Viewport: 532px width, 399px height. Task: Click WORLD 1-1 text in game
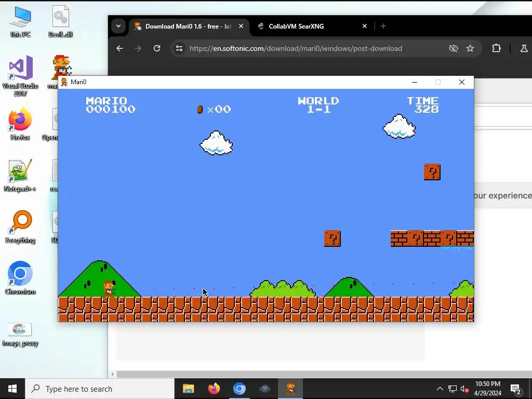point(318,105)
